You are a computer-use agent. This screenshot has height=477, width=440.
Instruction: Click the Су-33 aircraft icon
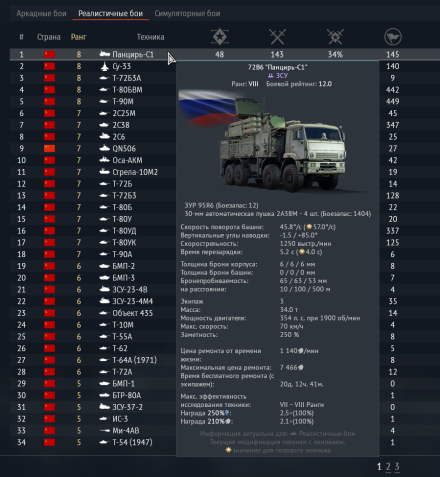tap(105, 66)
